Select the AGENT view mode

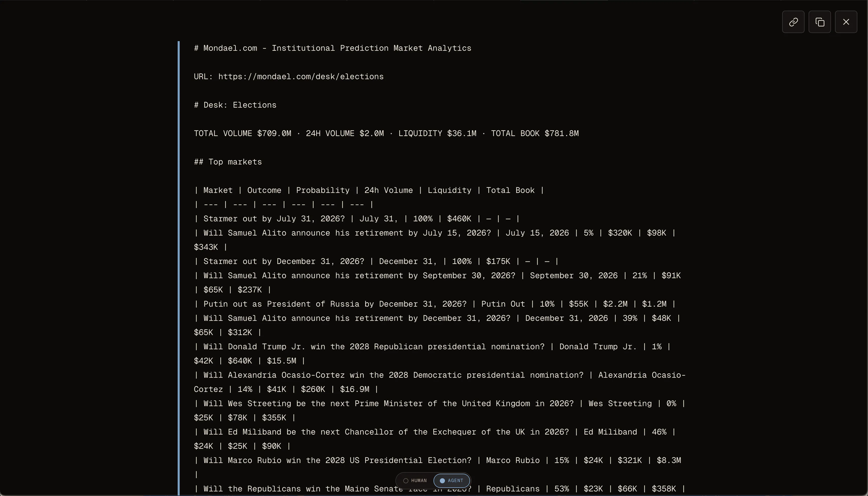coord(452,481)
